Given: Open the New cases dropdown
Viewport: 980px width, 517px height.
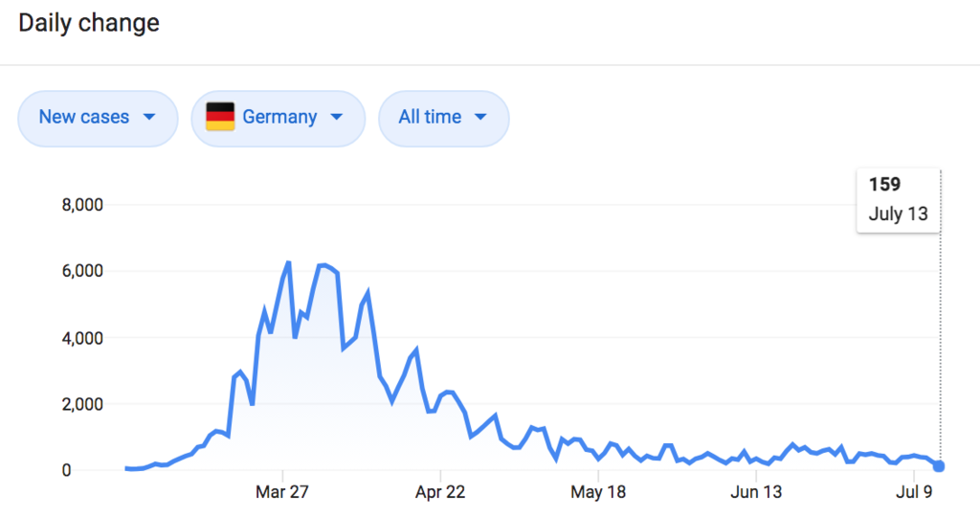Looking at the screenshot, I should (99, 118).
